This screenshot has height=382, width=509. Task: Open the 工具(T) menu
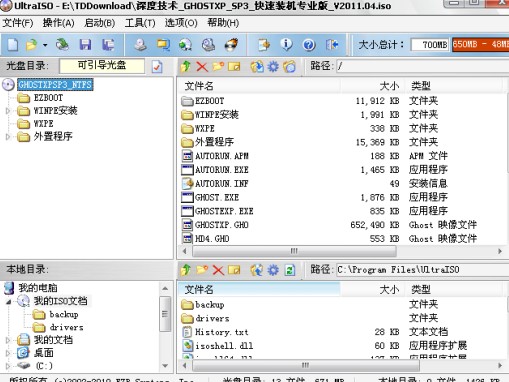pyautogui.click(x=140, y=23)
